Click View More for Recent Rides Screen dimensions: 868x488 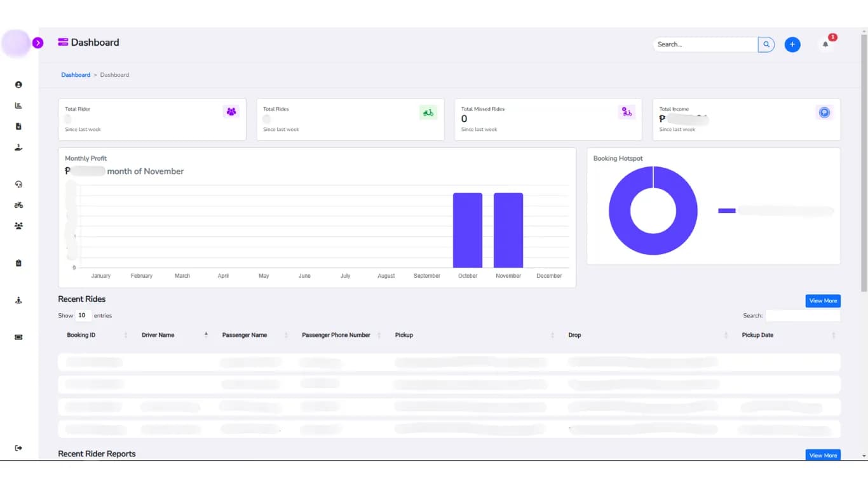[x=823, y=301]
